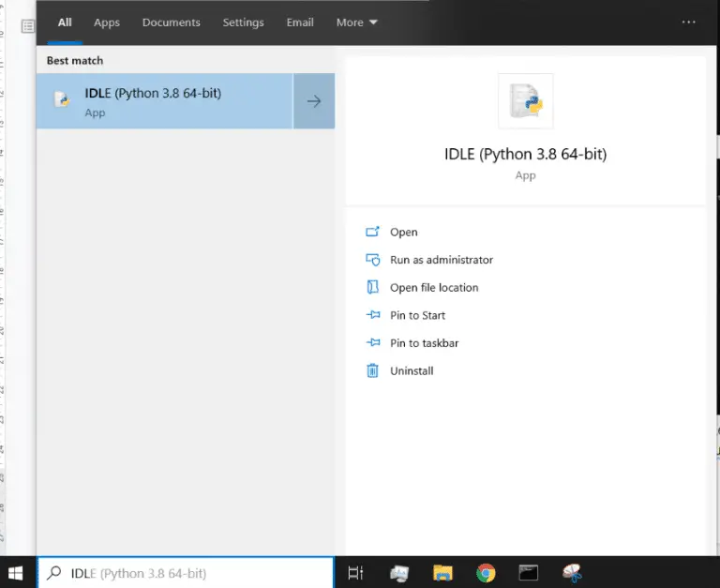
Task: Open IDLE (Python 3.8 64-bit) best match
Action: coord(164,101)
